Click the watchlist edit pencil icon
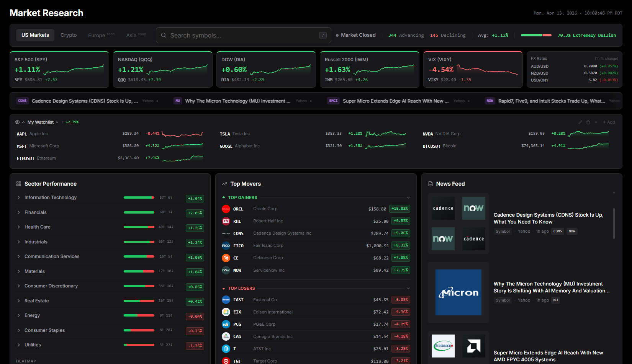632x364 pixels. tap(580, 122)
